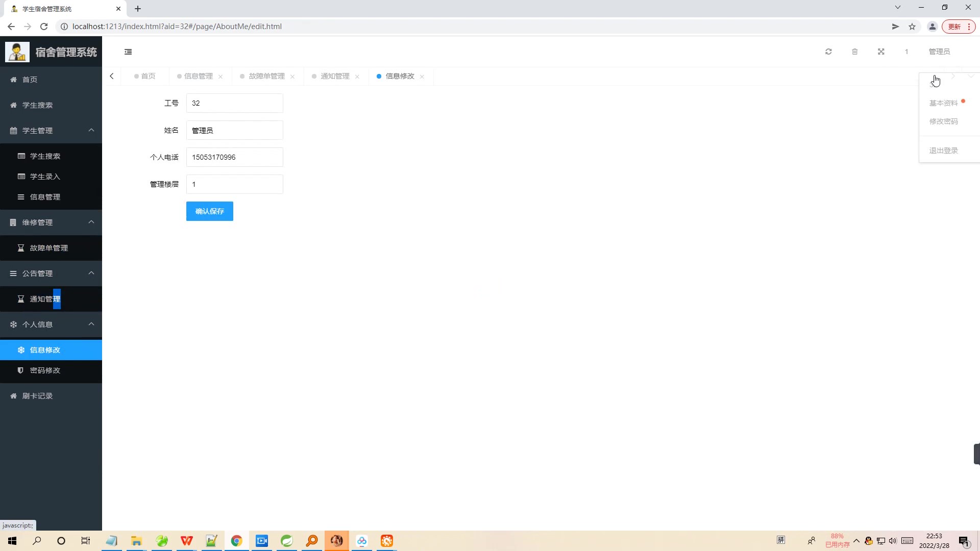Click the bookmark star in the address bar
This screenshot has width=980, height=551.
coord(912,27)
